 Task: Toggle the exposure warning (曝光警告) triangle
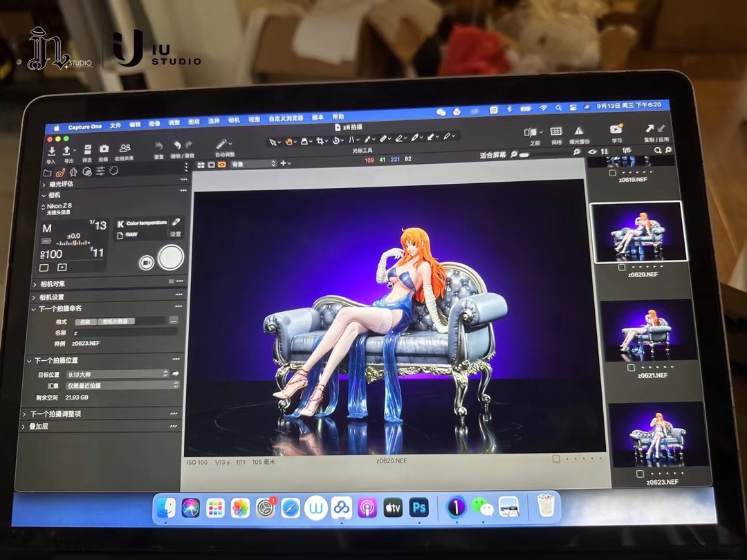[x=578, y=131]
